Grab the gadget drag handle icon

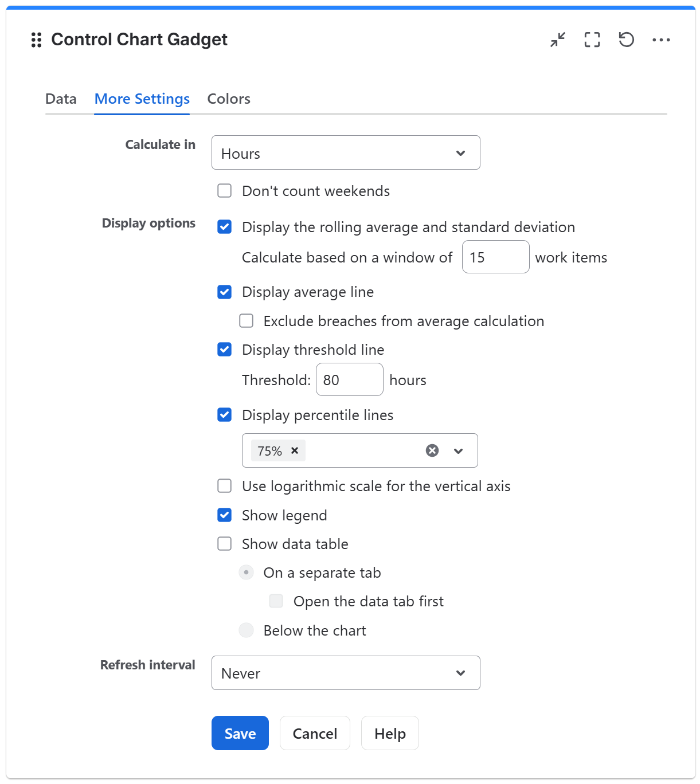(36, 40)
